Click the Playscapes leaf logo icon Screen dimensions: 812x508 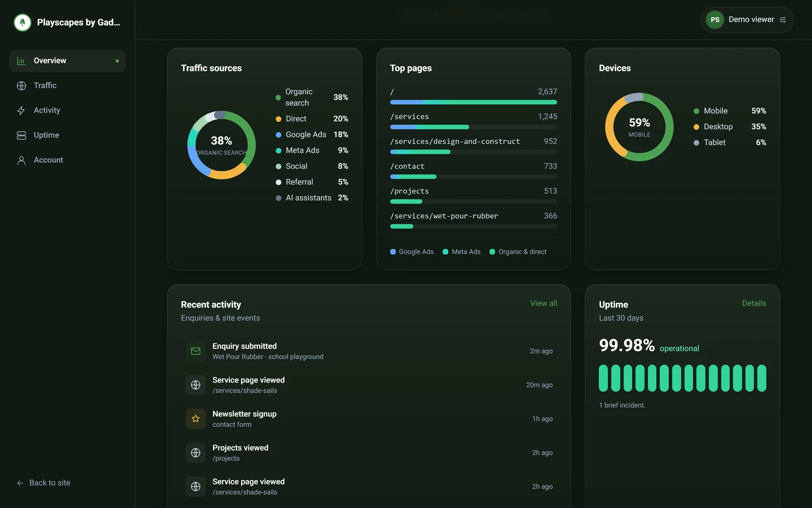[x=22, y=22]
